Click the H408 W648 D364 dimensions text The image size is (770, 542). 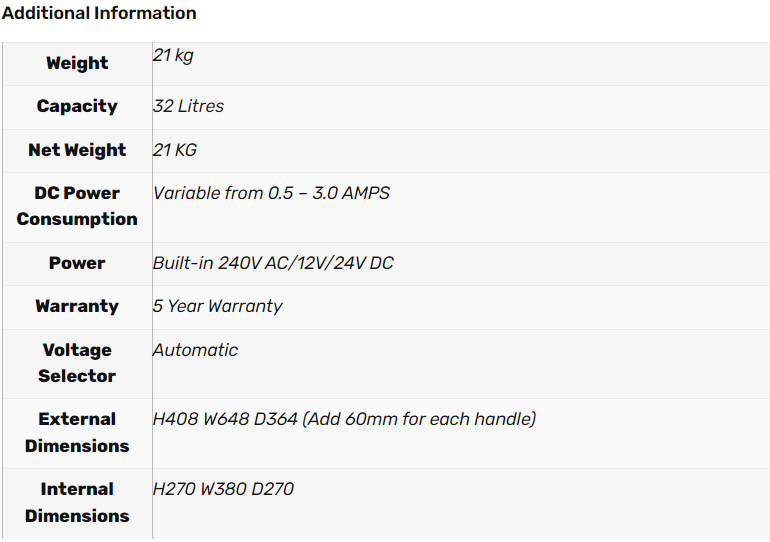pyautogui.click(x=225, y=419)
